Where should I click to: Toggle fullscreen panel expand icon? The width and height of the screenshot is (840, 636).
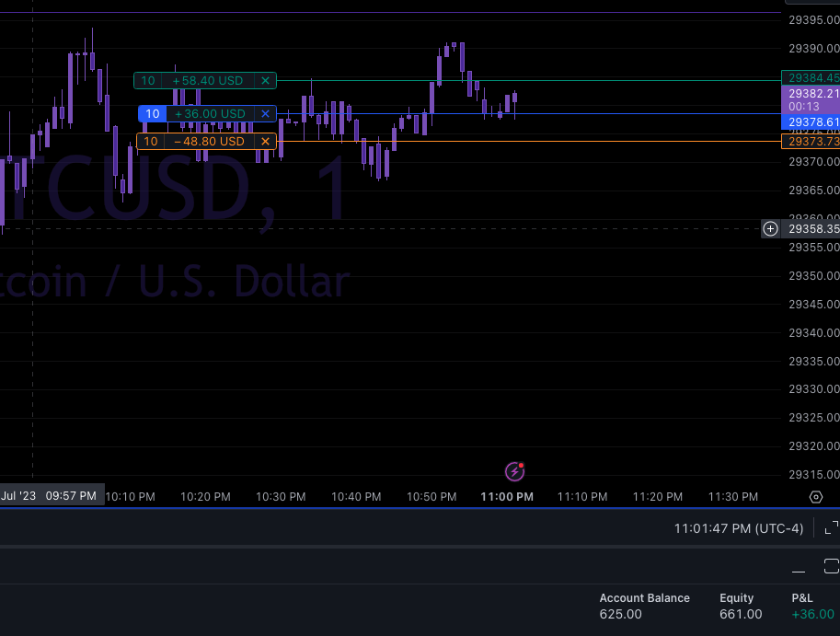pyautogui.click(x=832, y=527)
